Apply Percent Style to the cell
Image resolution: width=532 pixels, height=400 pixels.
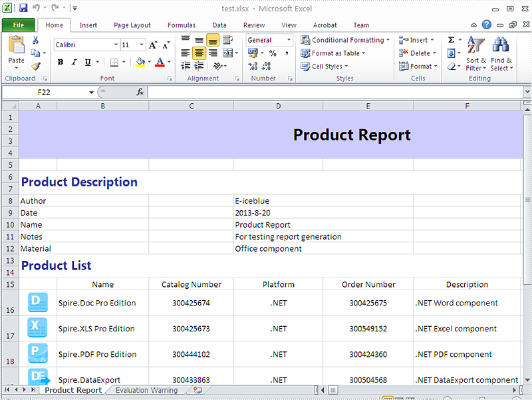273,53
